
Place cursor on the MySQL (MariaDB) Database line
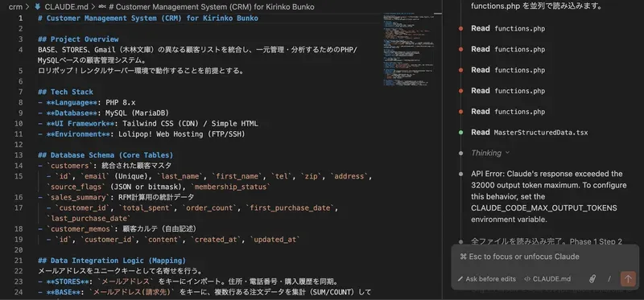tap(104, 113)
